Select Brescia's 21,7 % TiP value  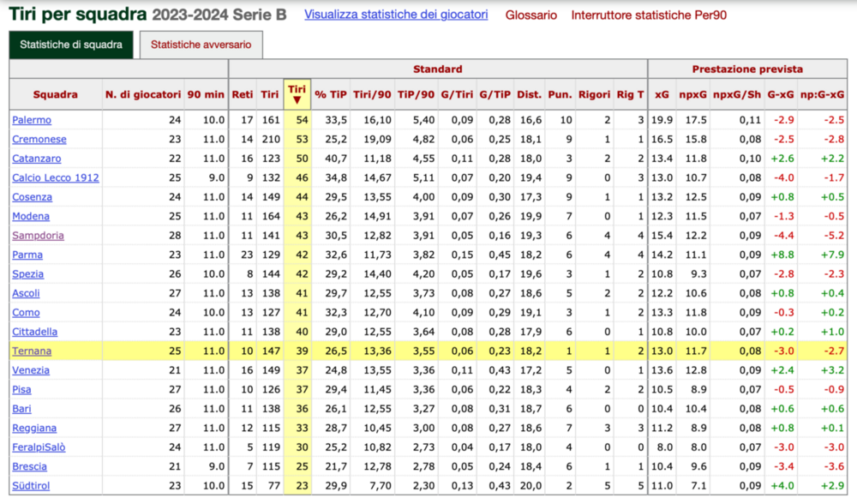[x=336, y=467]
